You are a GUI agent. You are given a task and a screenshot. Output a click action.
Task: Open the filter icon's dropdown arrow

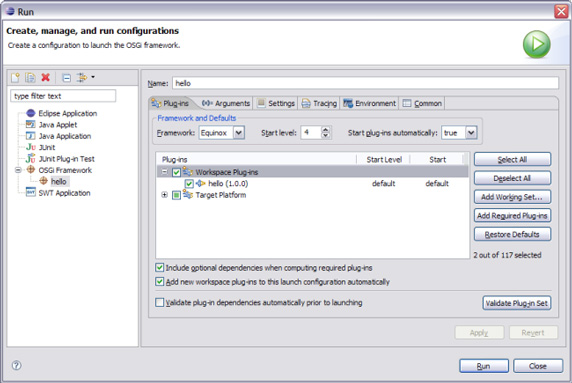pyautogui.click(x=93, y=77)
